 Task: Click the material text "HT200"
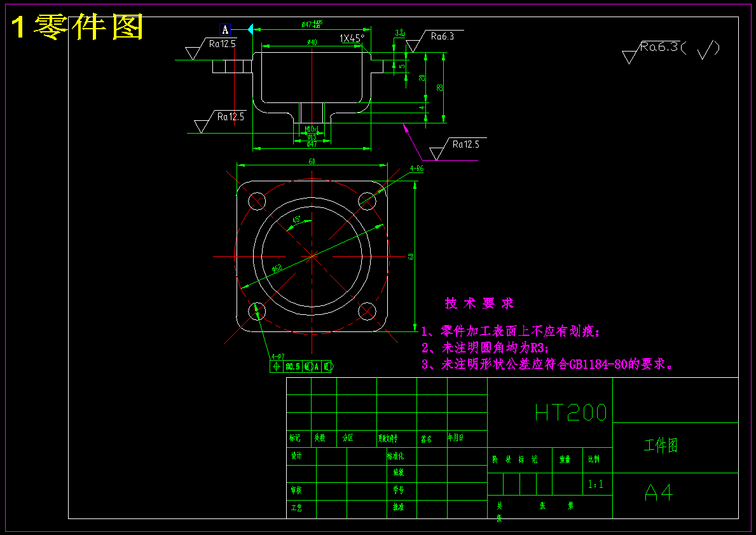[571, 412]
